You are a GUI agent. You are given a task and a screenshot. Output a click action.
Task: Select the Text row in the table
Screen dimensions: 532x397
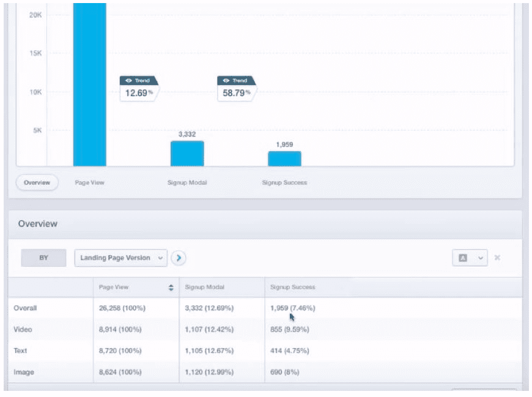point(20,351)
